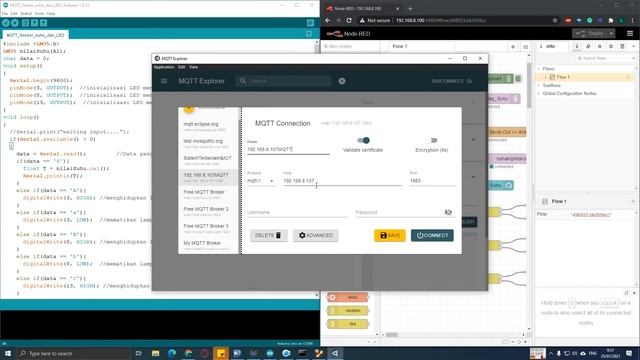Open Arduino Serial Monitor icon
Screen dimensions: 640x360
coord(310,23)
